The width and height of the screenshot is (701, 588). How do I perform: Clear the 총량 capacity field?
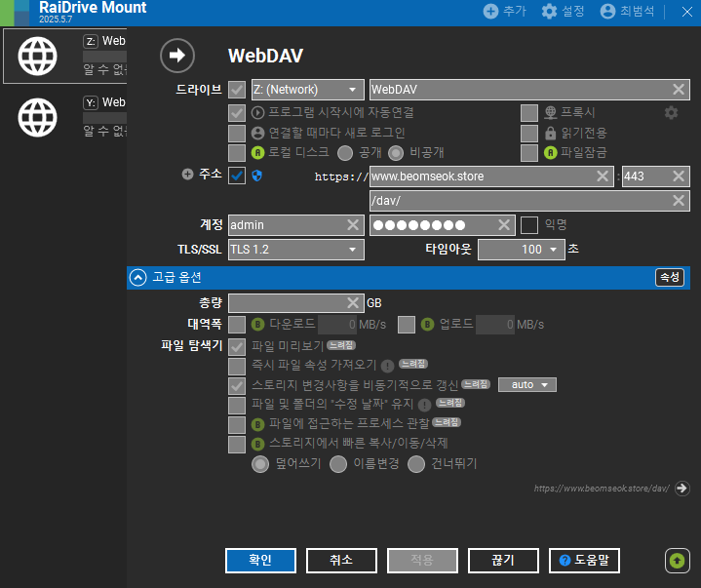point(353,303)
